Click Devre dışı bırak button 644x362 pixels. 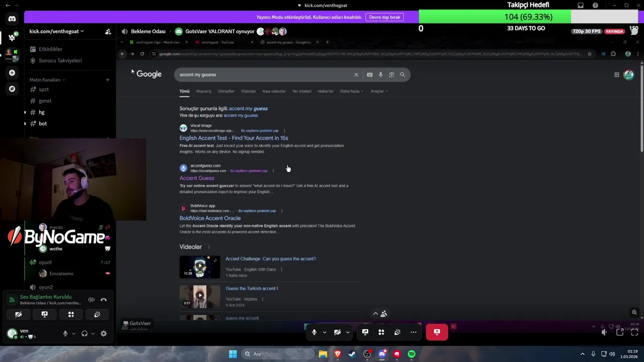[384, 17]
